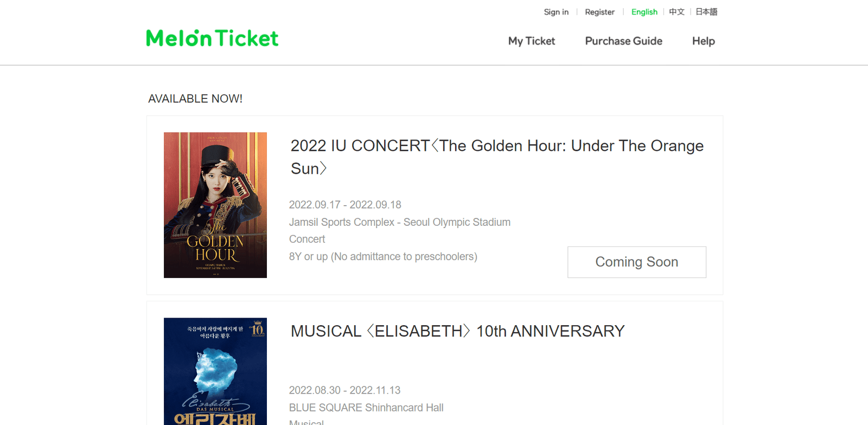Switch language to English
Screen dimensions: 868x425
pos(644,11)
